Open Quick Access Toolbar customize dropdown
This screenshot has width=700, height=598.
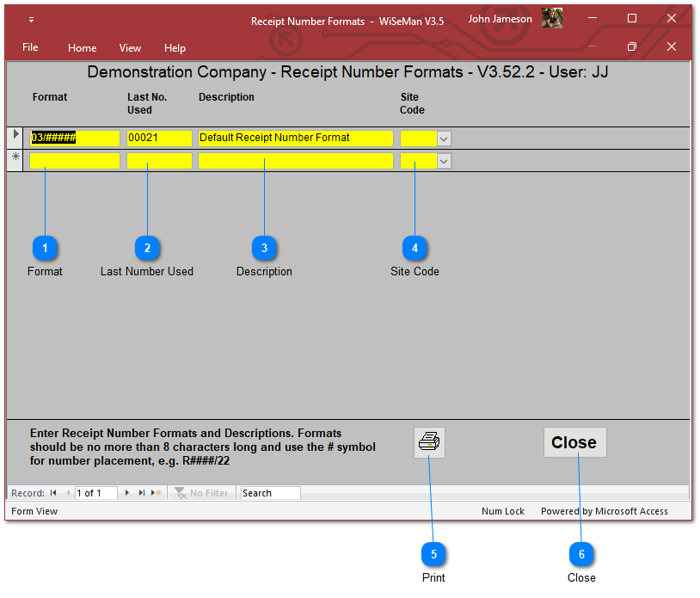[32, 20]
